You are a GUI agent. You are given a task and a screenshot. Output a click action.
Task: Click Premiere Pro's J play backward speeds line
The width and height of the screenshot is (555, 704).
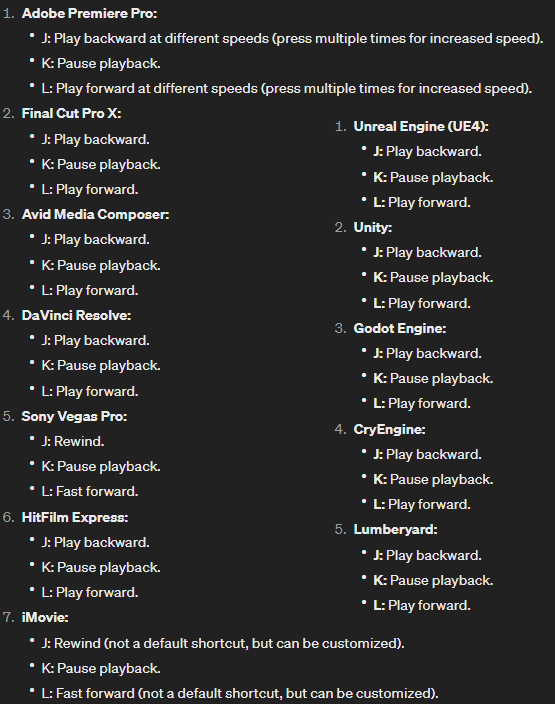tap(292, 39)
